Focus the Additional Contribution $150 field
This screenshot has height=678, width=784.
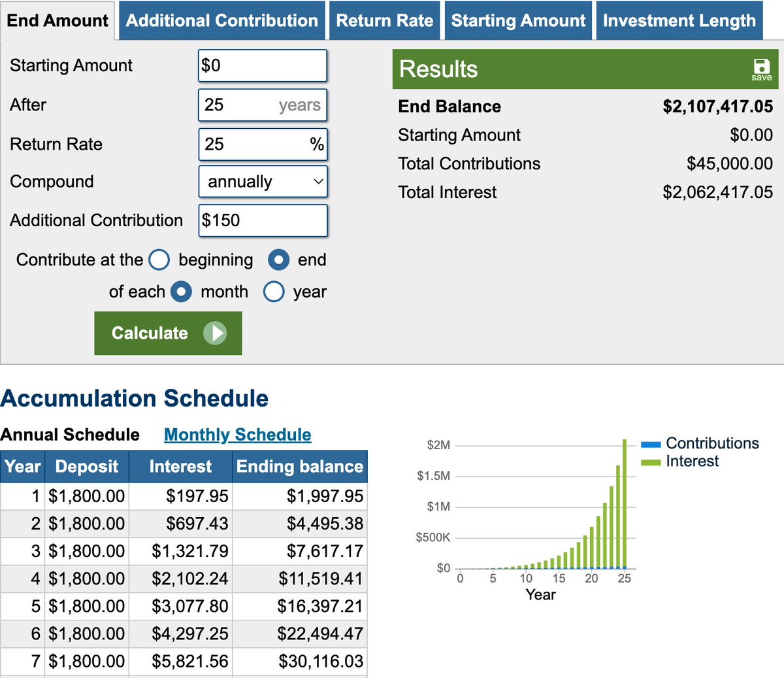pos(263,220)
